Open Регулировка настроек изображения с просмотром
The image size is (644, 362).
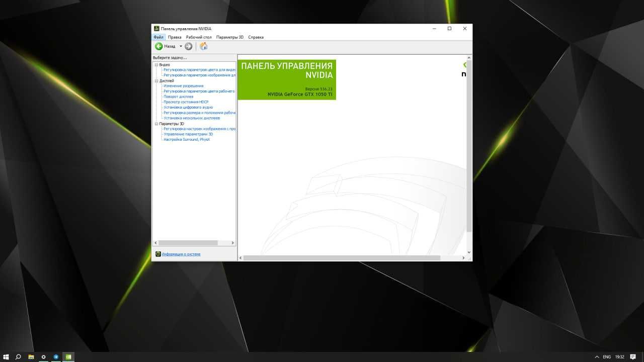[x=200, y=129]
